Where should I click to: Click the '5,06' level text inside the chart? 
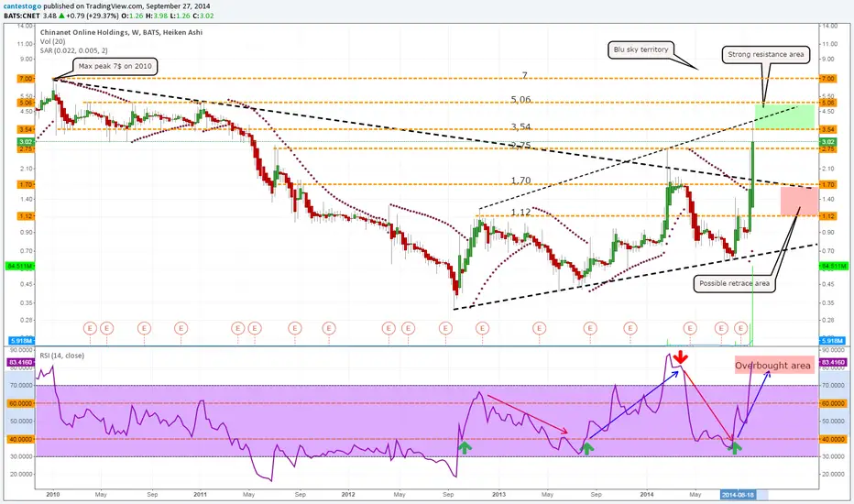(x=520, y=99)
